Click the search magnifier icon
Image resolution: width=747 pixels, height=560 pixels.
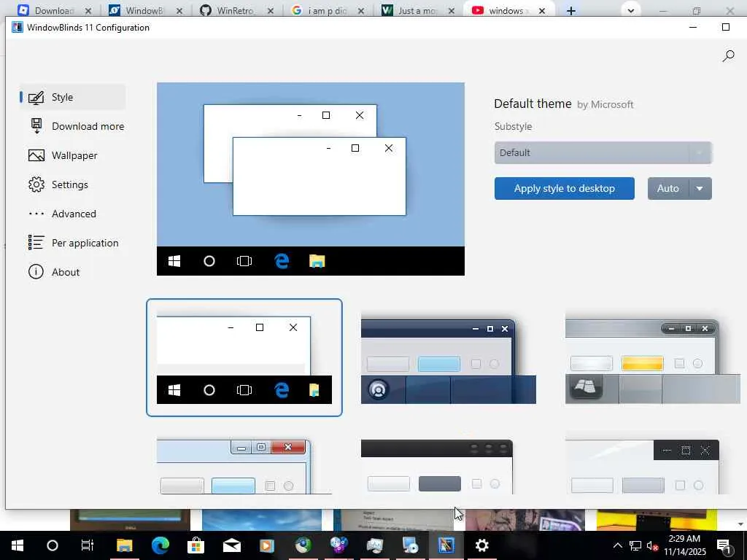click(729, 55)
